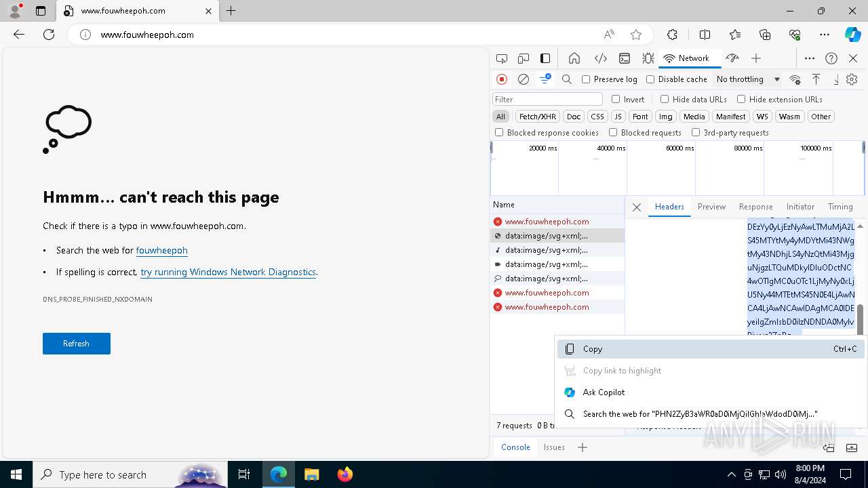Select Ask Copilot in context menu
The height and width of the screenshot is (488, 868).
click(711, 392)
